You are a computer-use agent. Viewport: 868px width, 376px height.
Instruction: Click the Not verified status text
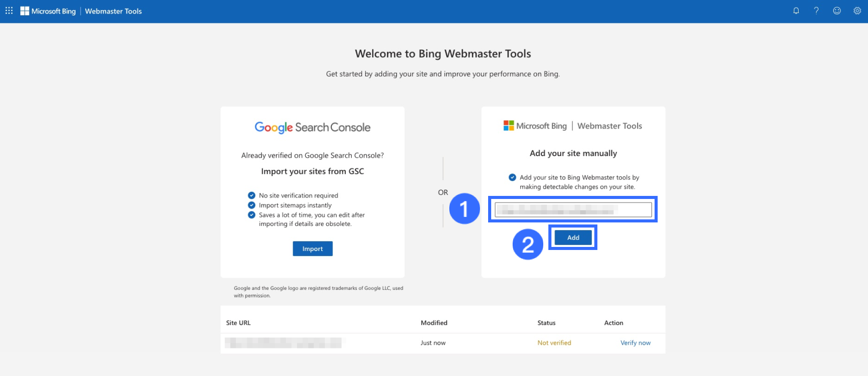(554, 343)
